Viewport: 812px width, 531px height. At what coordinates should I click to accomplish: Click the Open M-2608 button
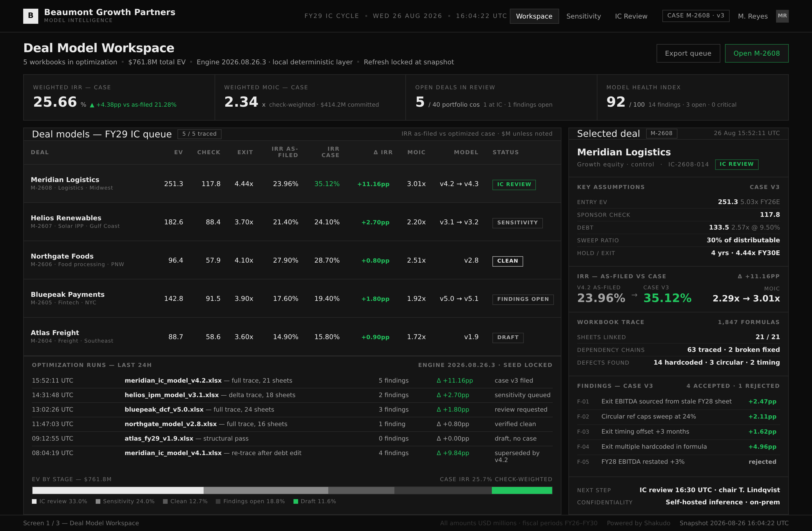click(x=756, y=53)
